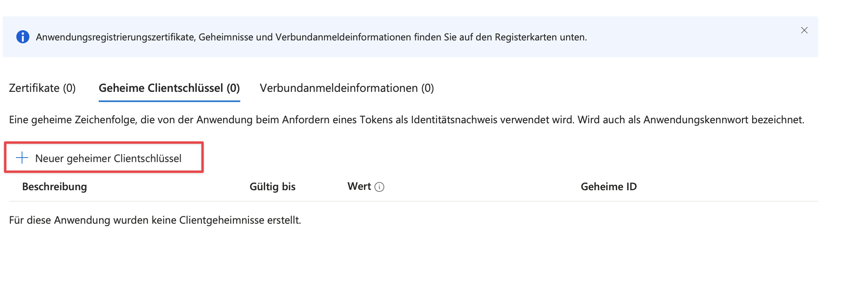Select the Geheime Clientschlüssel (0) tab
868x289 pixels.
click(169, 88)
